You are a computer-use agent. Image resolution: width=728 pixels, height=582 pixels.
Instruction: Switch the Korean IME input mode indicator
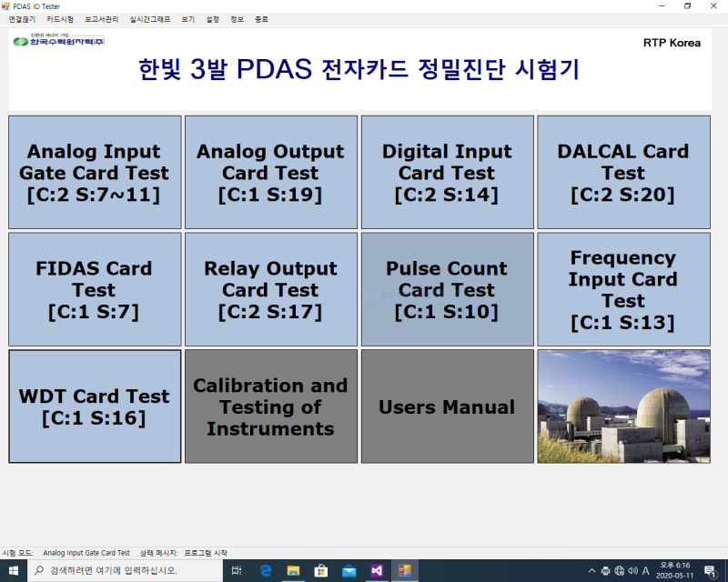[x=645, y=572]
